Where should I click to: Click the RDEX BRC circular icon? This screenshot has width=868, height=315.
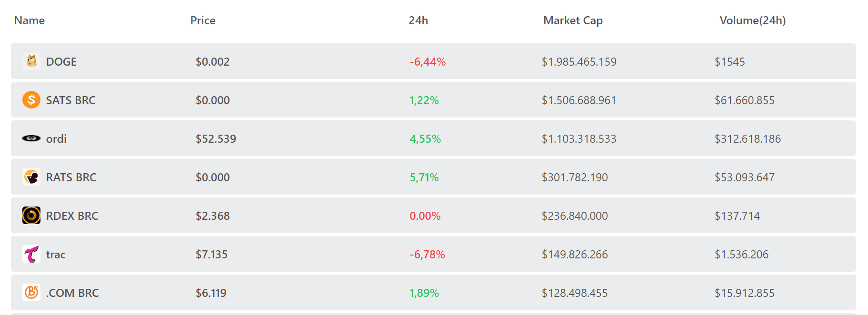click(x=31, y=216)
